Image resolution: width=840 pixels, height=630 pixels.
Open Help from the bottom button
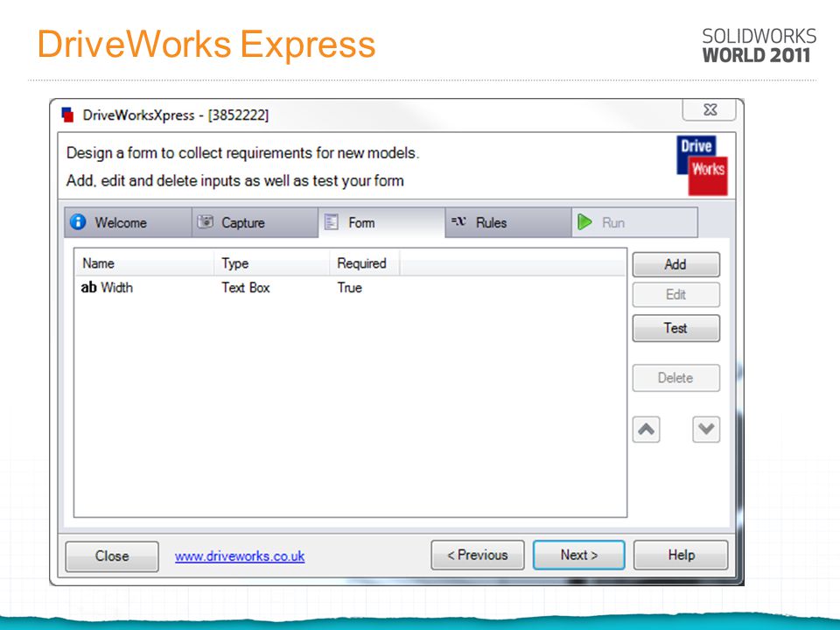681,555
